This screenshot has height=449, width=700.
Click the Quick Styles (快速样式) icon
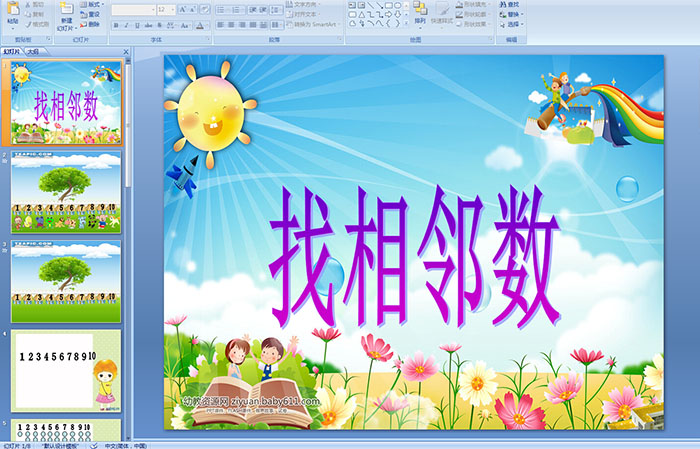pyautogui.click(x=443, y=10)
